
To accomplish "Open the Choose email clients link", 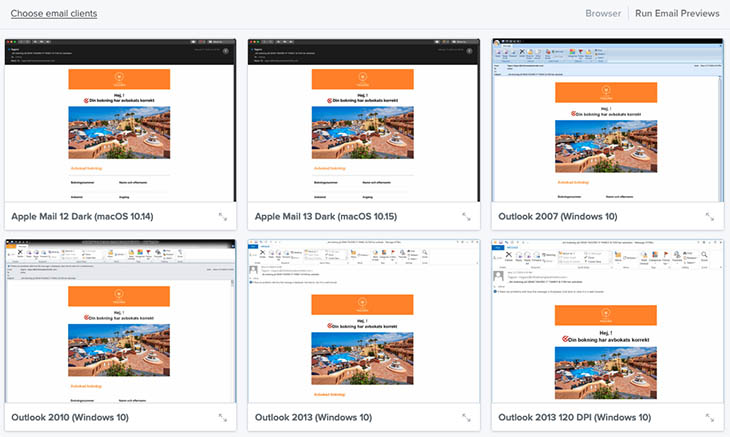I will 54,13.
